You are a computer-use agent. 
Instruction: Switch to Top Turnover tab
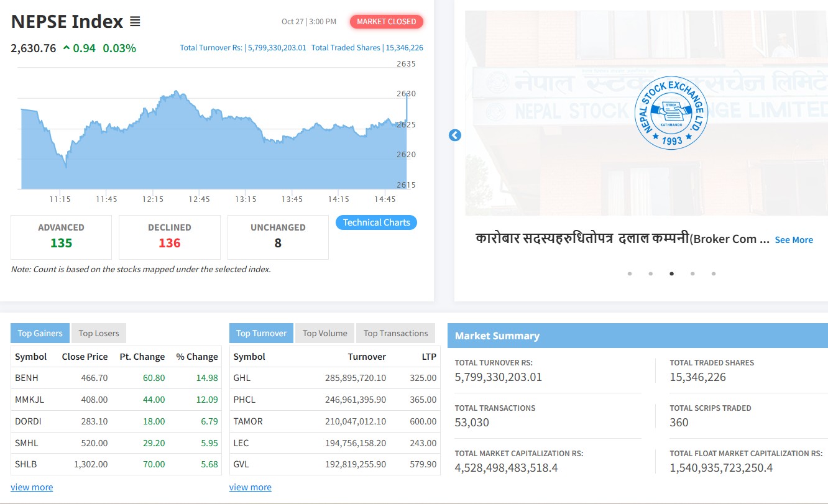tap(261, 333)
